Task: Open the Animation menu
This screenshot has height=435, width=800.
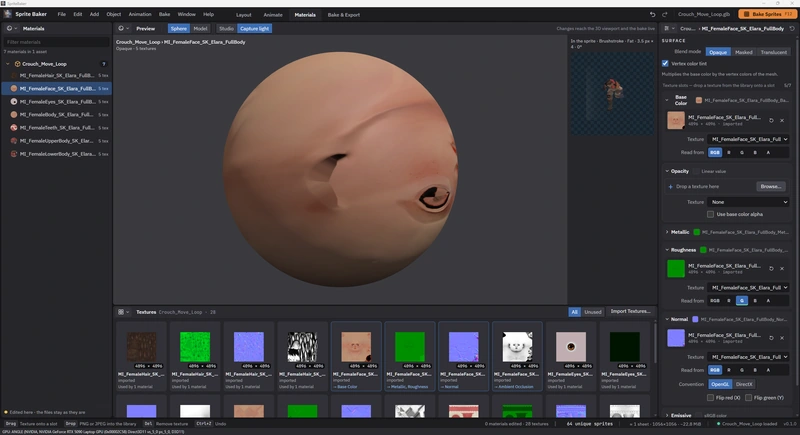Action: [140, 14]
